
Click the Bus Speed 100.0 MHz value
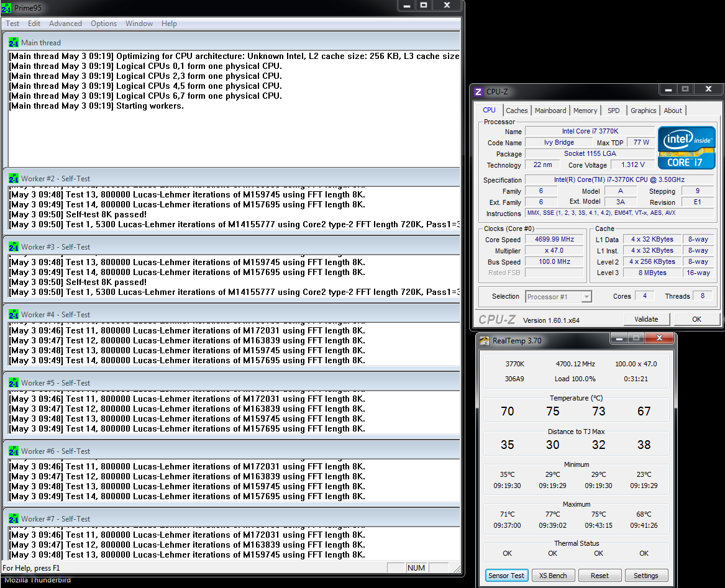click(554, 261)
